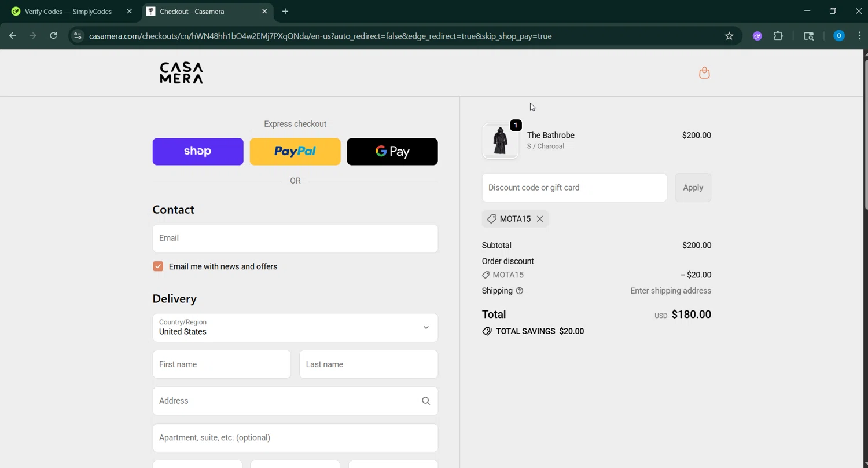
Task: Click the 'Enter shipping address' text
Action: 671,291
